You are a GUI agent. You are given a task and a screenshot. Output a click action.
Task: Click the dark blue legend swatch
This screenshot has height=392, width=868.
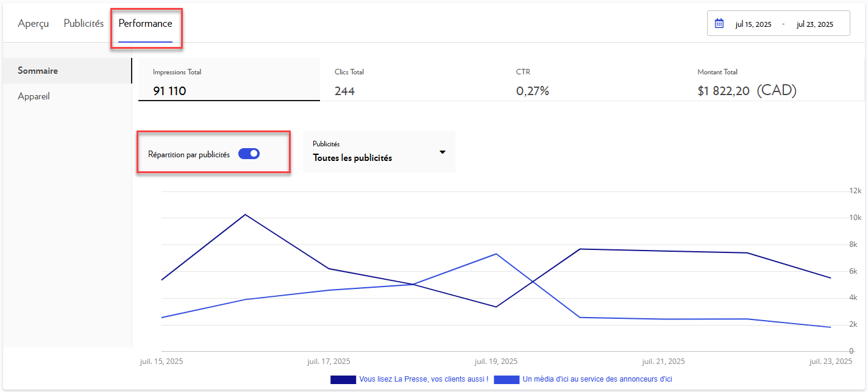tap(343, 379)
